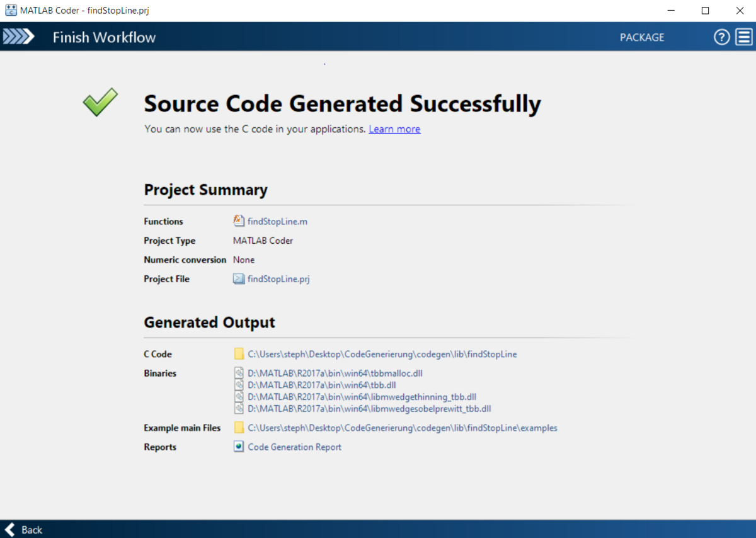The height and width of the screenshot is (538, 756).
Task: Click the tbbmalloc.dll file icon
Action: click(x=239, y=373)
